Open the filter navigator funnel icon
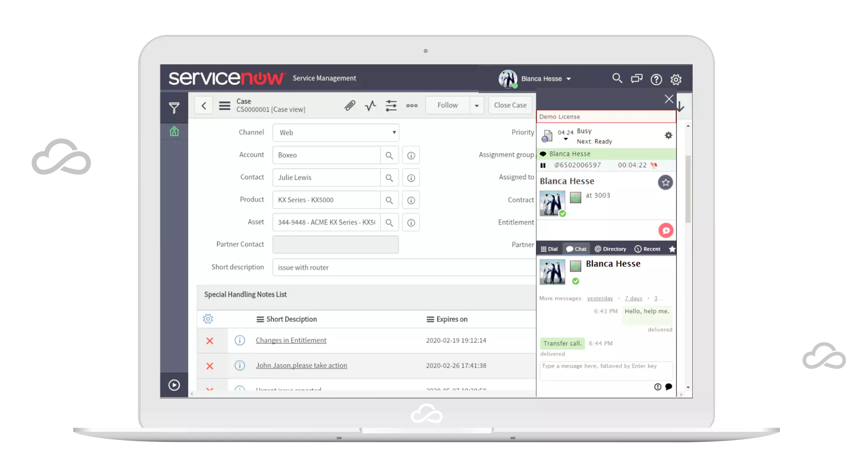Screen dimensions: 868x464 pos(174,108)
